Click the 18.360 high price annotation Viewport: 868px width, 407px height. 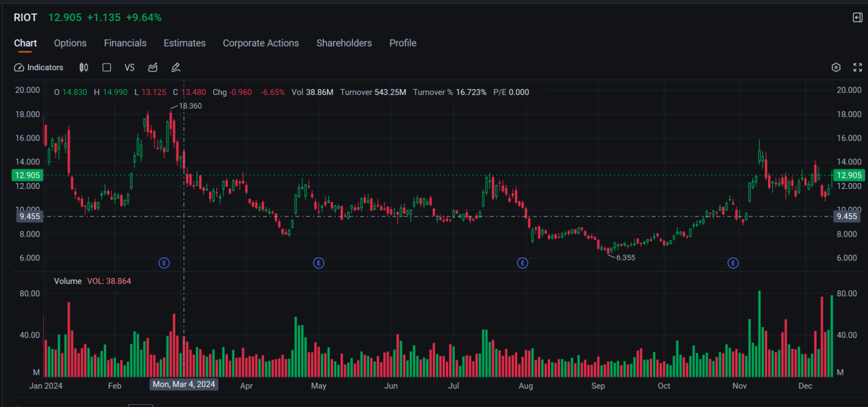point(190,106)
